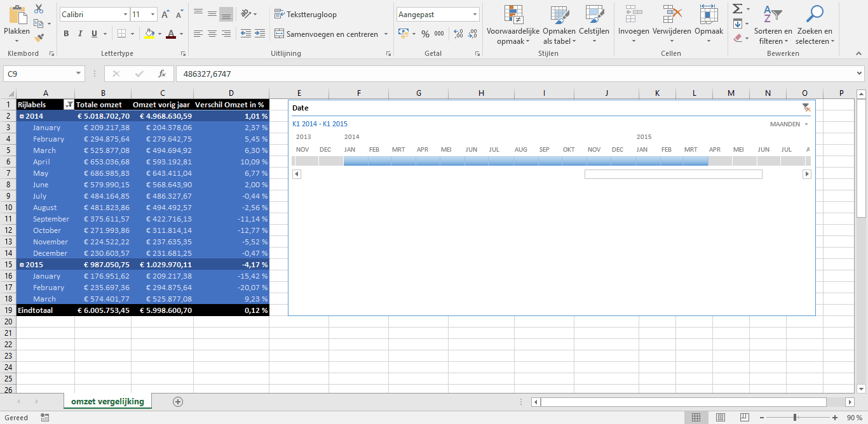The height and width of the screenshot is (424, 868).
Task: Apply the dark red font color
Action: [x=170, y=34]
